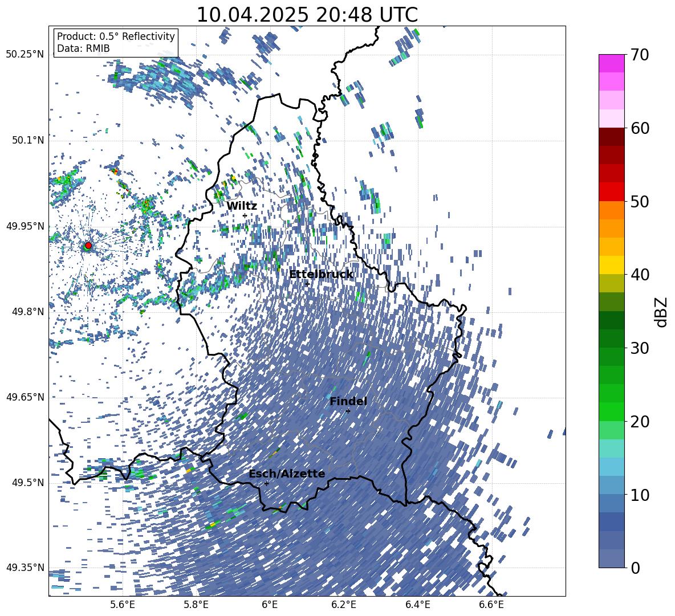
Task: Click the Ettelbruck city label
Action: 321,274
